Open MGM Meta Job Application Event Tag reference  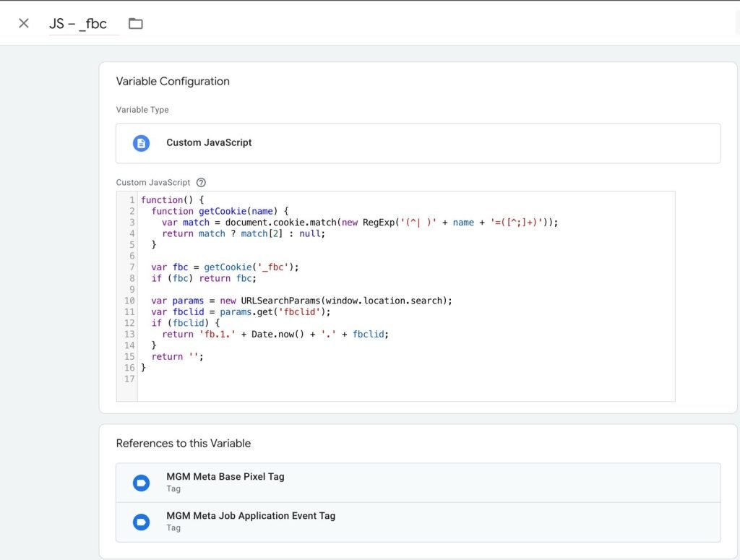(418, 522)
